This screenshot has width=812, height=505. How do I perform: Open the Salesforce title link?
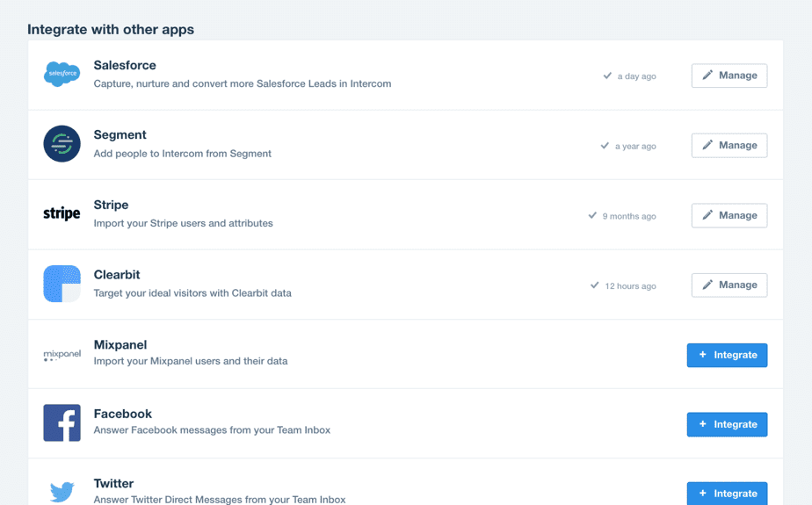point(125,65)
